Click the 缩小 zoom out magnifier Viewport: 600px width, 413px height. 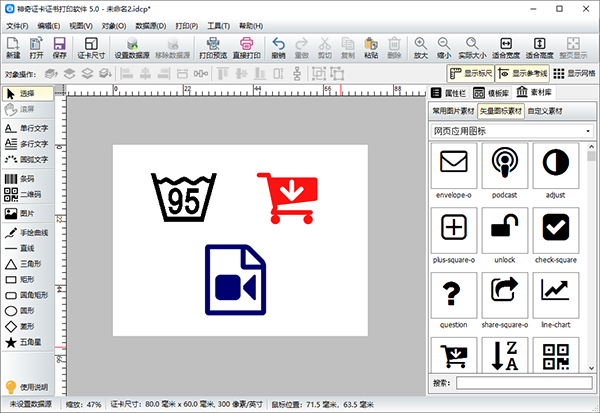coord(444,48)
